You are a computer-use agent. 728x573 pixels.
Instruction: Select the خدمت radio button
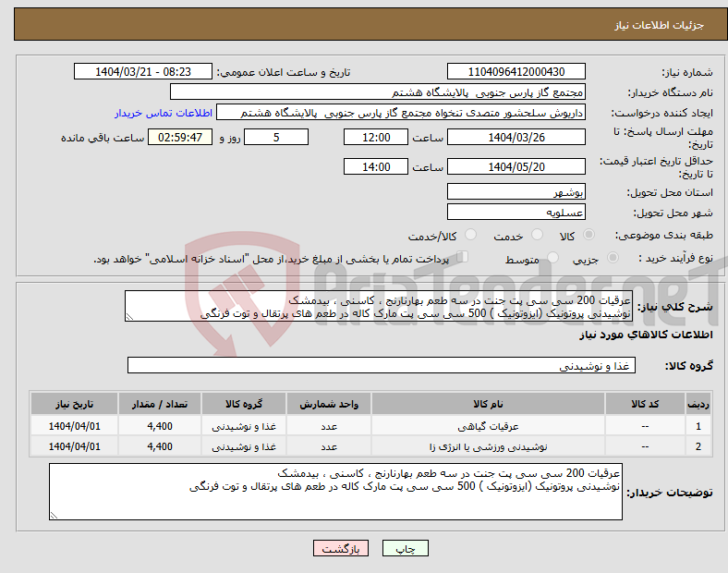(537, 235)
